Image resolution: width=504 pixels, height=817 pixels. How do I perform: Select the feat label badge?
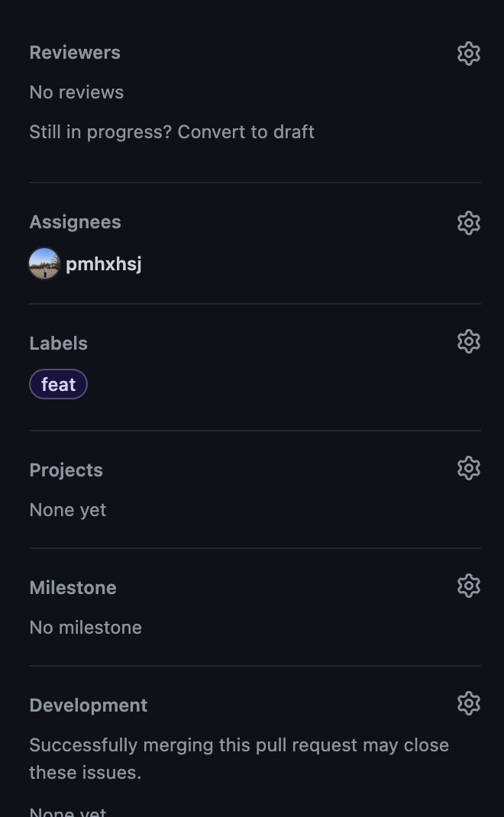click(x=58, y=385)
